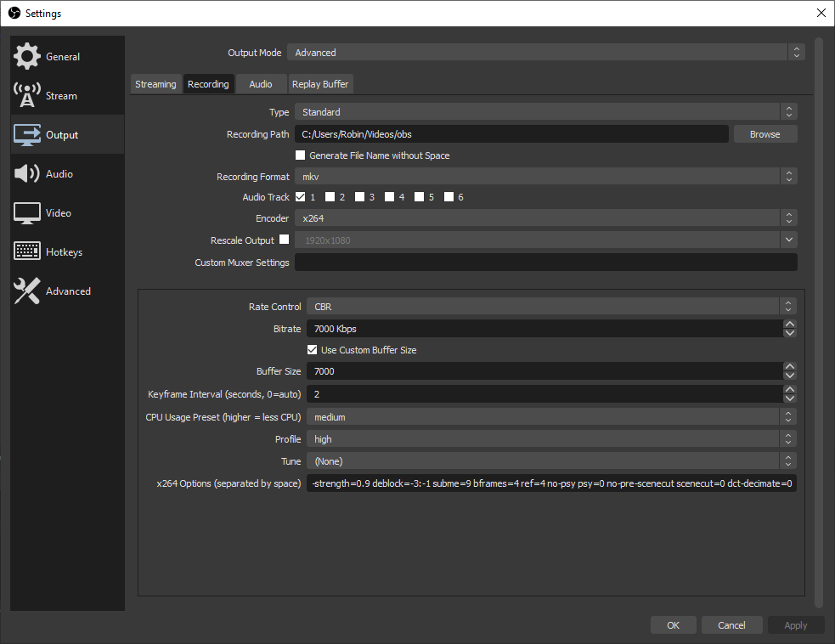Enable audio track 4
835x644 pixels.
click(x=390, y=197)
